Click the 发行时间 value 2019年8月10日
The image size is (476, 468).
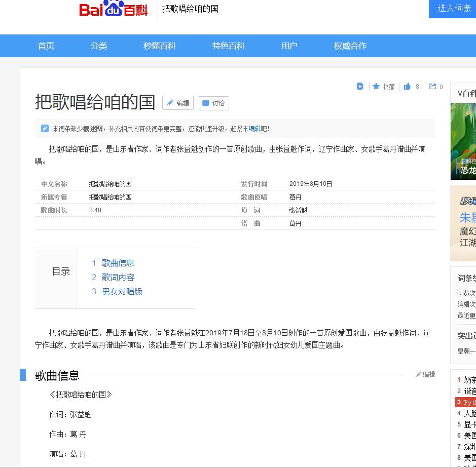(311, 184)
